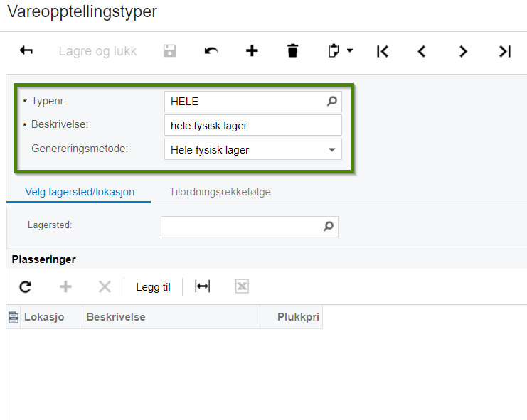Sort by Plukkpri column header
Screen dimensions: 527x420
292,317
